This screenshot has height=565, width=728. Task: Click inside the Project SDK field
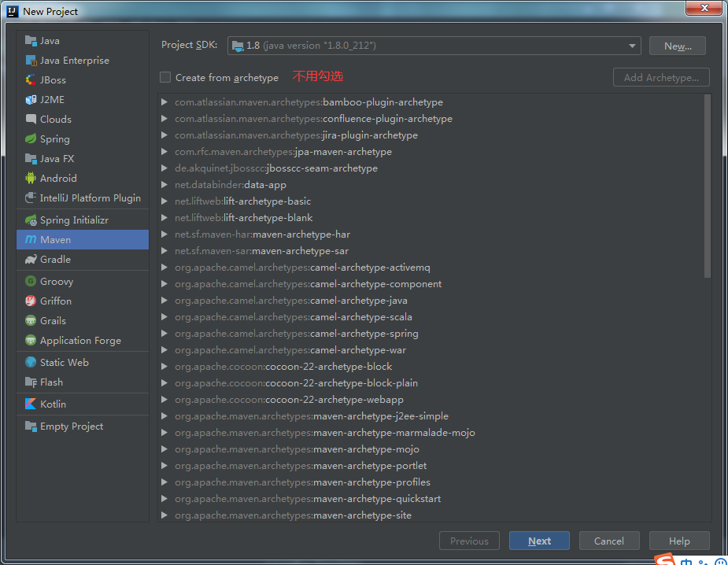pyautogui.click(x=434, y=46)
